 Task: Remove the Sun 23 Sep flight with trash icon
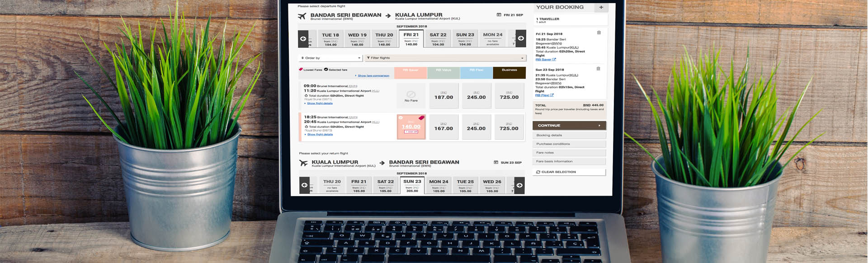pyautogui.click(x=598, y=69)
